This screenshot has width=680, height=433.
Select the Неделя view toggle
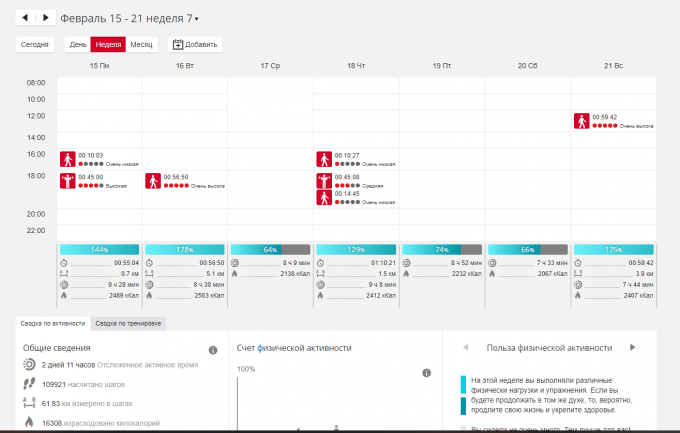click(x=108, y=45)
